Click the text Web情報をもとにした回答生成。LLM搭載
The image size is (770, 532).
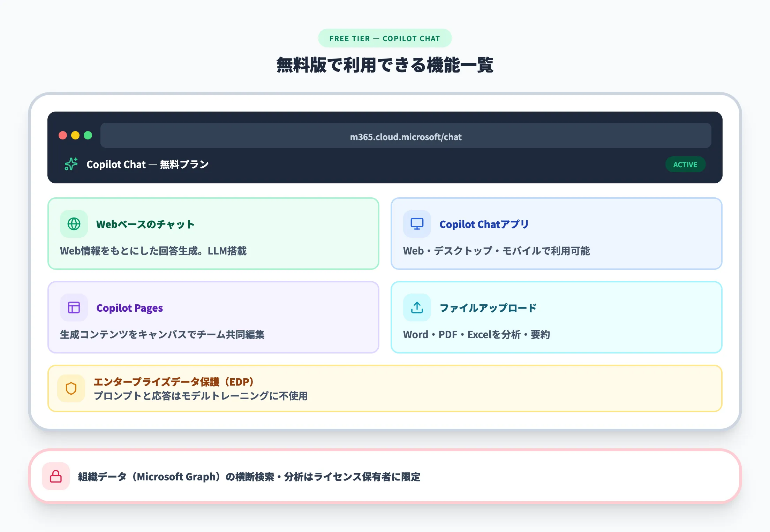(153, 251)
